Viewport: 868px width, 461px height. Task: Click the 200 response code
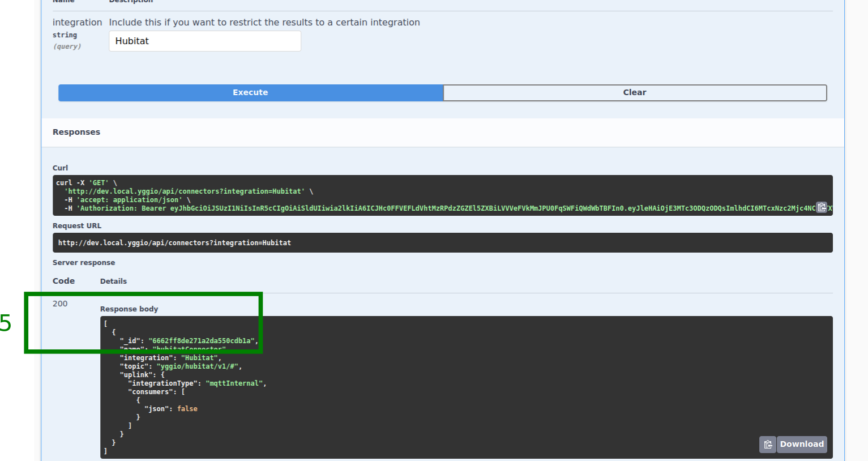point(60,304)
